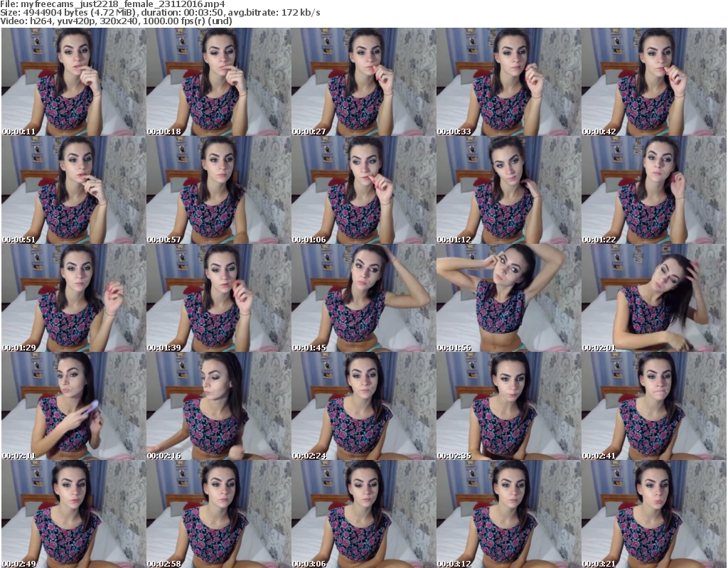Open the frame stamped 00:01:06
Screen dimensions: 728x568
(x=363, y=190)
